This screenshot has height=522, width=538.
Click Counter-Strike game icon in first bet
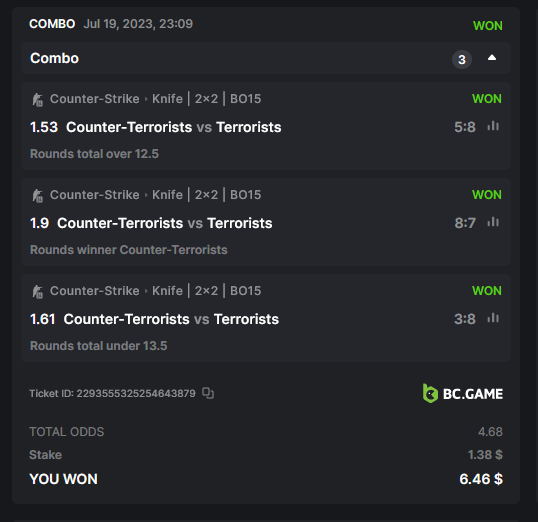coord(37,100)
